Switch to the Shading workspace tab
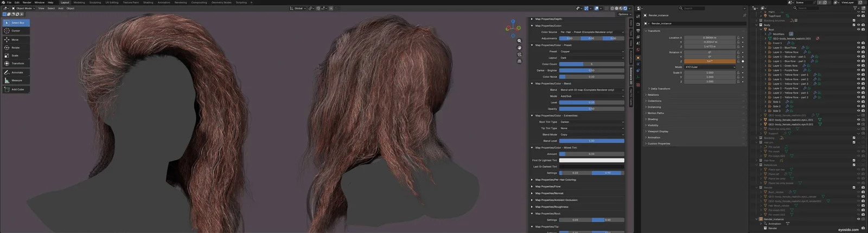The height and width of the screenshot is (233, 868). click(x=148, y=2)
